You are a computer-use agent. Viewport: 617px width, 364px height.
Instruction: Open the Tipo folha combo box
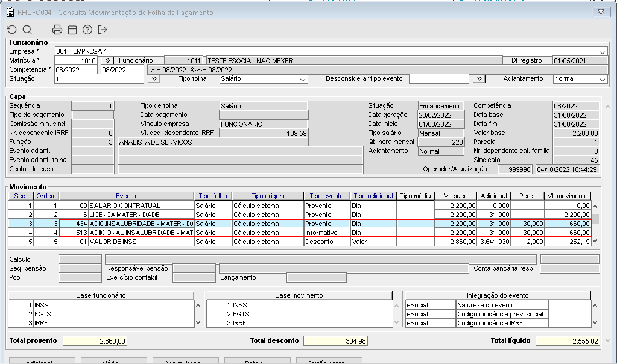coord(303,79)
